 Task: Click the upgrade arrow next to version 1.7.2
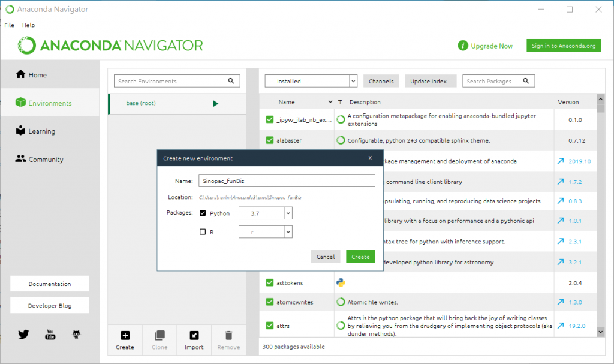561,182
